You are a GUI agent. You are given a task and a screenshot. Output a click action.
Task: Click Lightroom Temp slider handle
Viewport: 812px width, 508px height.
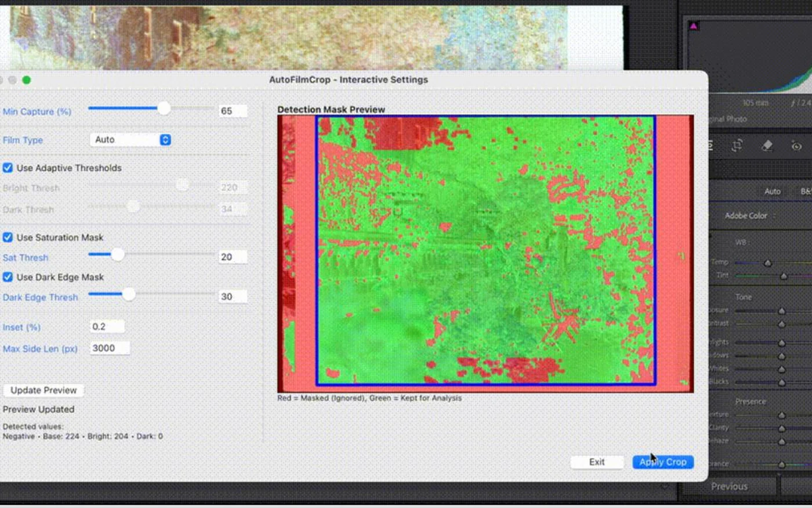[x=767, y=263]
